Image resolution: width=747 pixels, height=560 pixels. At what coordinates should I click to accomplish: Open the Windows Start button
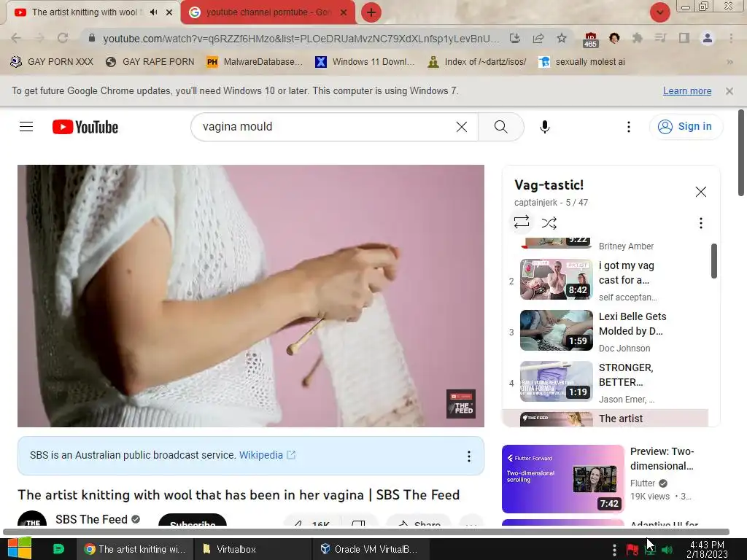20,548
